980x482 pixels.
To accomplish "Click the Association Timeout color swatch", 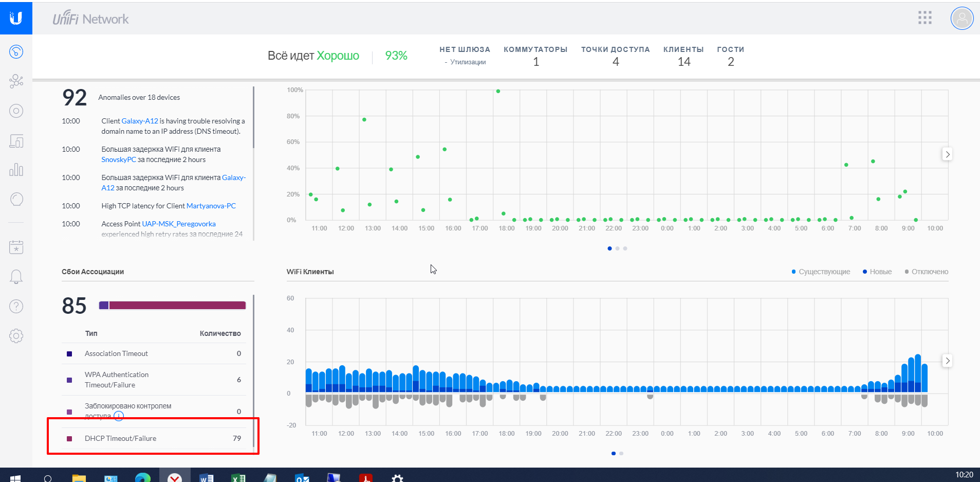I will click(x=69, y=354).
